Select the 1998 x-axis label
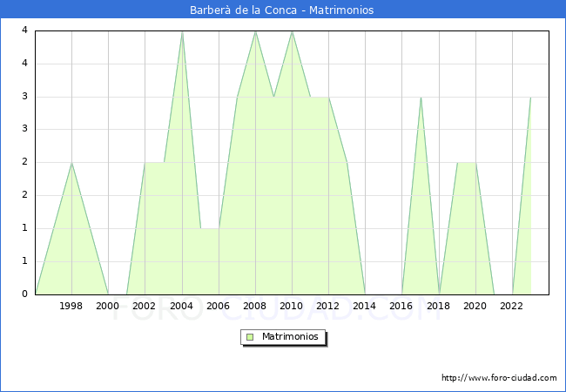566x392 pixels. point(71,306)
